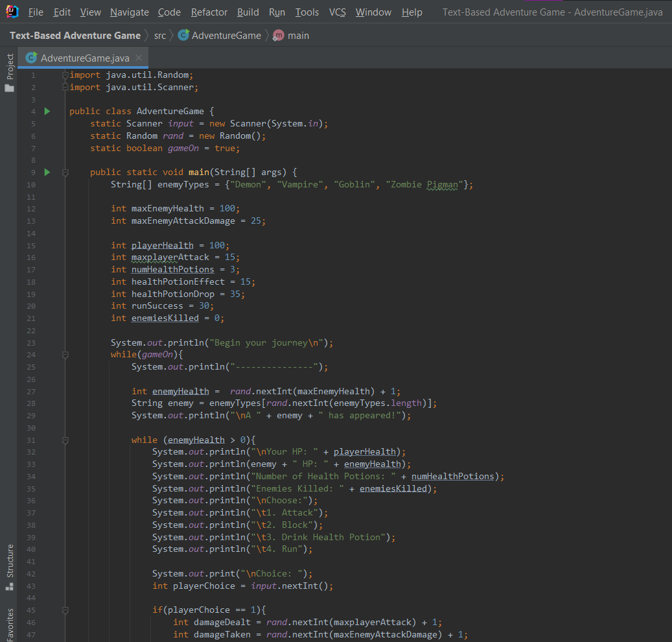The width and height of the screenshot is (672, 642).
Task: Click the src folder breadcrumb
Action: pyautogui.click(x=159, y=36)
